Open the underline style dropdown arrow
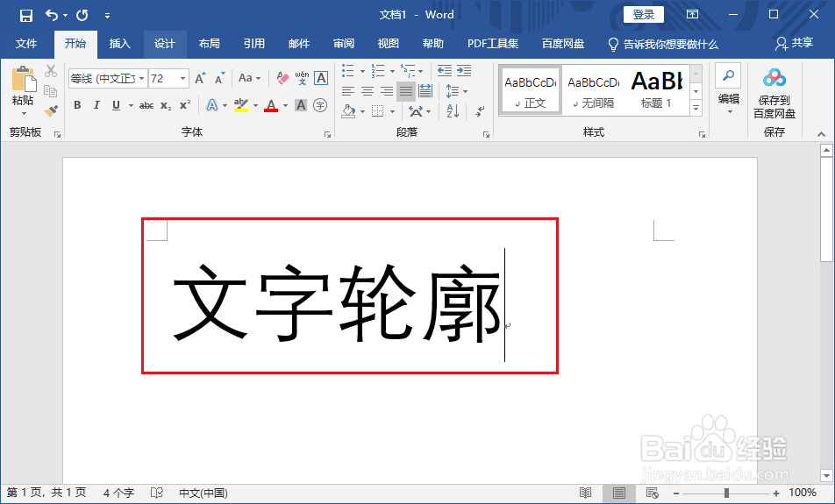The height and width of the screenshot is (504, 835). (x=131, y=105)
